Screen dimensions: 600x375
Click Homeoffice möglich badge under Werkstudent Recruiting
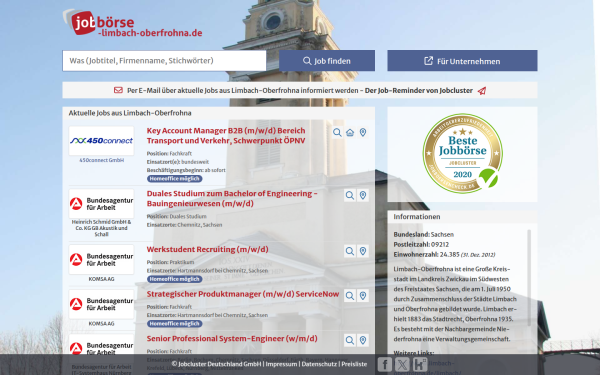pyautogui.click(x=174, y=279)
